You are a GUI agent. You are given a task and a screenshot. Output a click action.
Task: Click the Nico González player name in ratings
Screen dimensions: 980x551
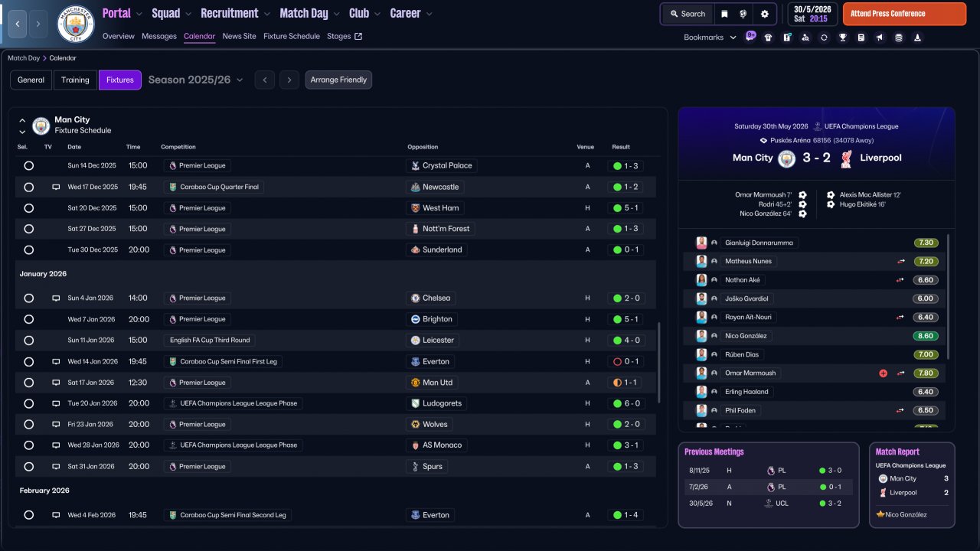coord(746,336)
